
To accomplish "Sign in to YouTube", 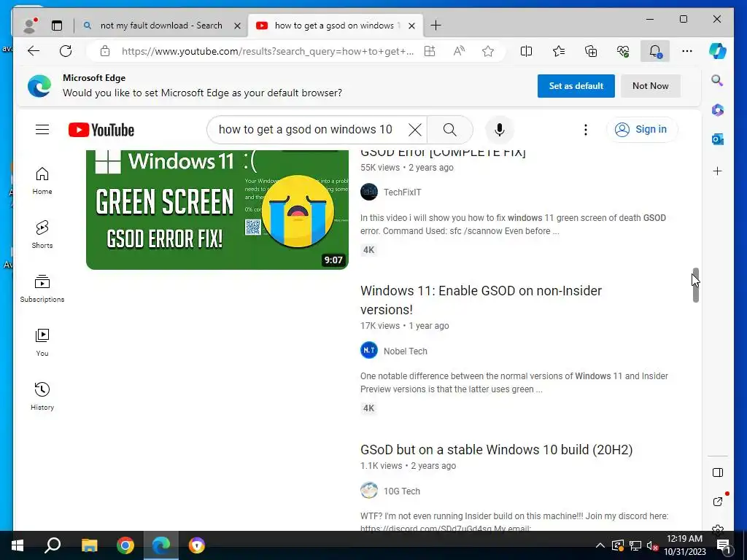I will [642, 130].
